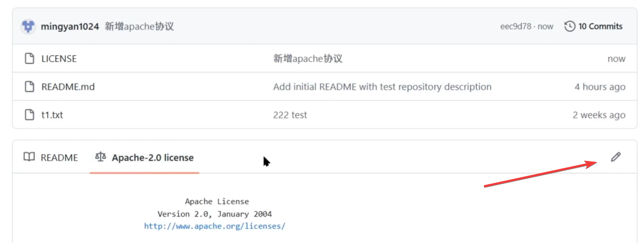
Task: Click the t1.txt file icon
Action: pos(30,115)
